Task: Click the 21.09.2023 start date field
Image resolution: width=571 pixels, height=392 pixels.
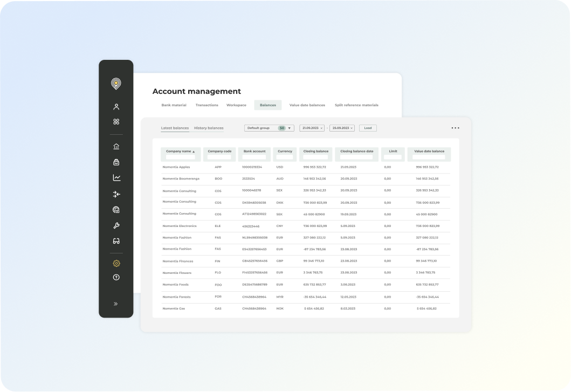Action: pos(312,128)
